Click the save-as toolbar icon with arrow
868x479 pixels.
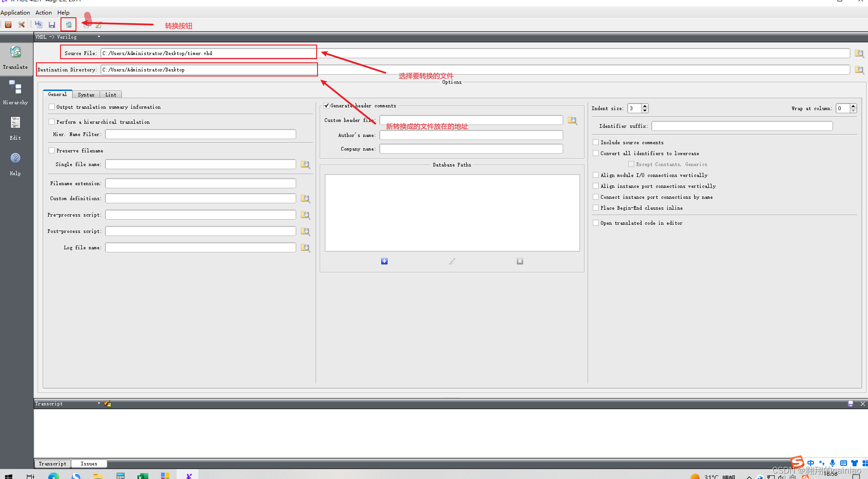tap(39, 25)
